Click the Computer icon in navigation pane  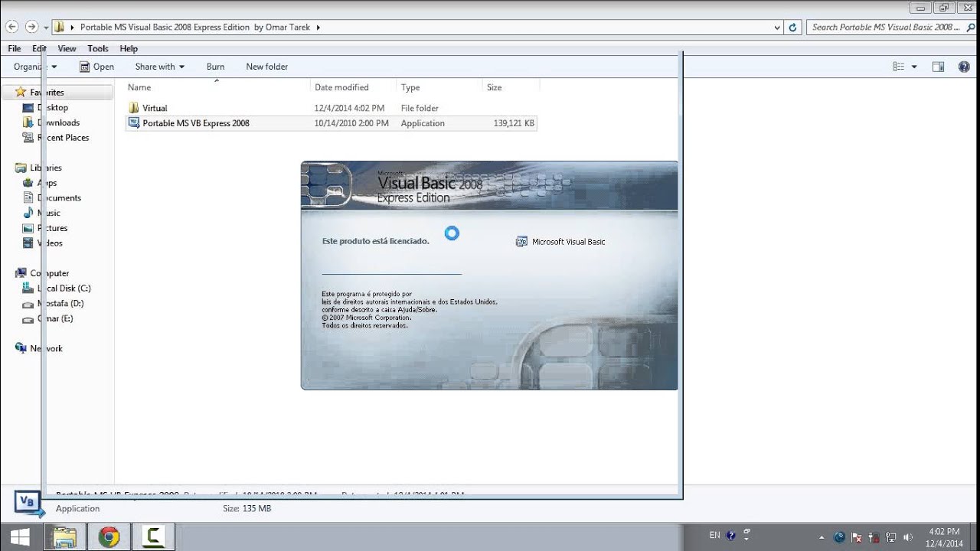pyautogui.click(x=21, y=273)
